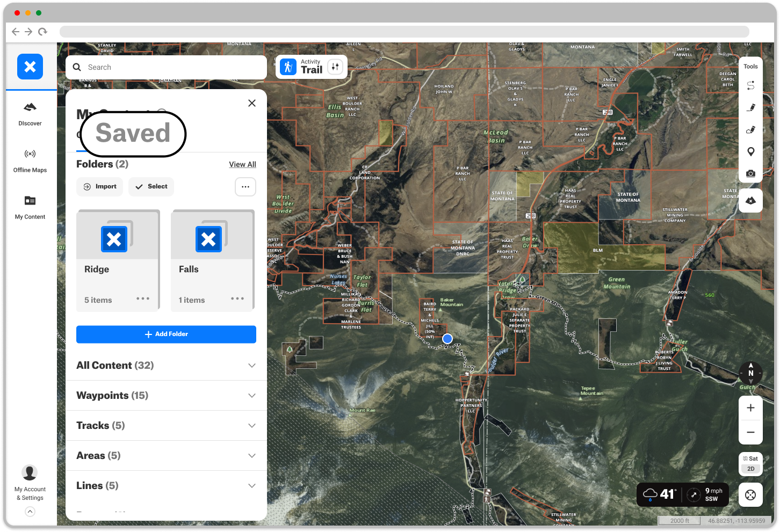Click the 2000 ft scale bar
The height and width of the screenshot is (532, 780).
click(680, 520)
